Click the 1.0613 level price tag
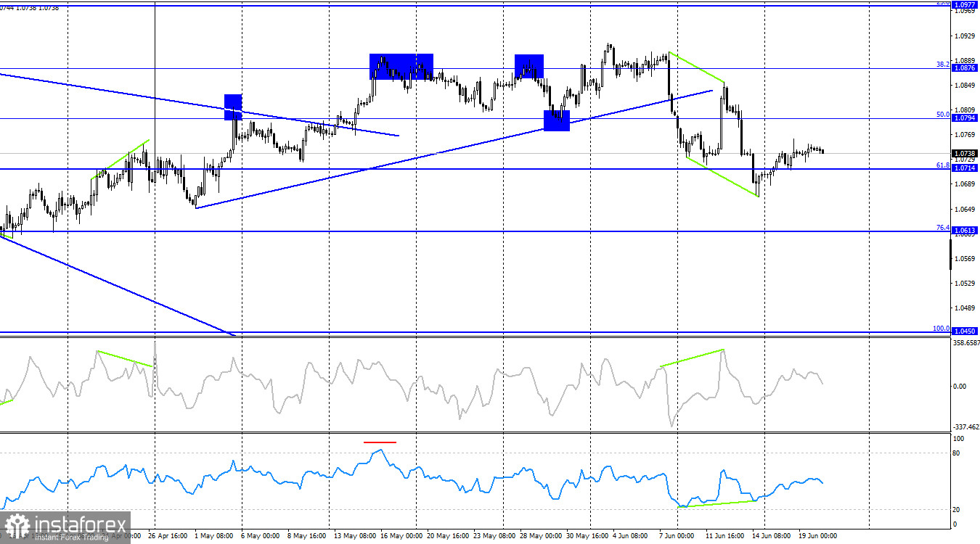 (965, 231)
